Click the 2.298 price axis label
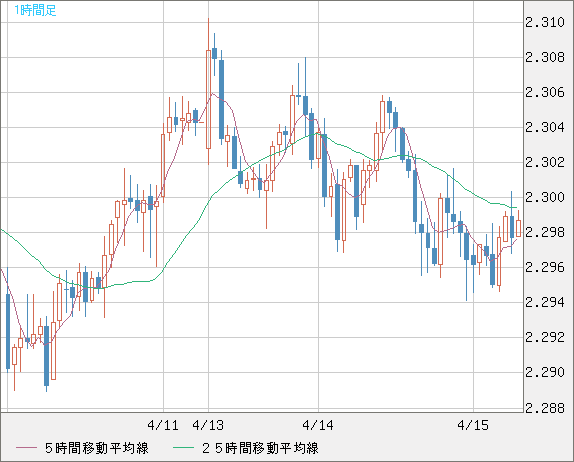The width and height of the screenshot is (574, 462). pyautogui.click(x=545, y=232)
